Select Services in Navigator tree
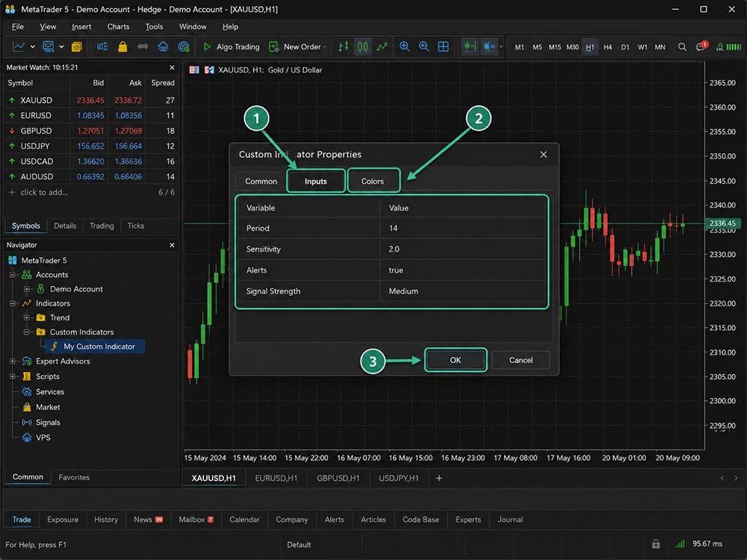747x560 pixels. [49, 391]
